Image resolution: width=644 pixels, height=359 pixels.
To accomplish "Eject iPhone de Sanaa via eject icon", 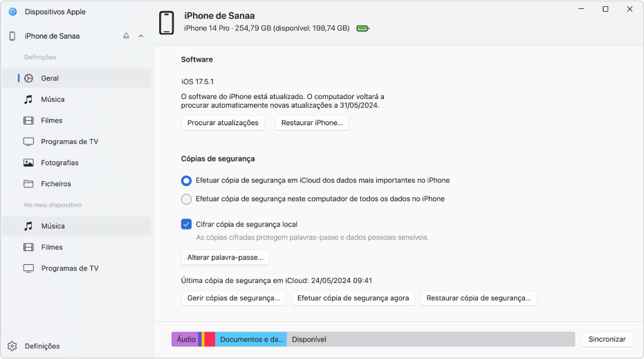I will tap(126, 36).
